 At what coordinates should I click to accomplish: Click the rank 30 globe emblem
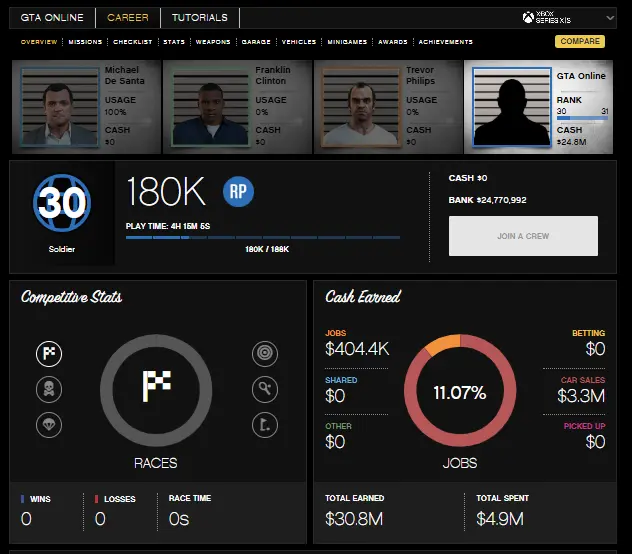click(62, 203)
